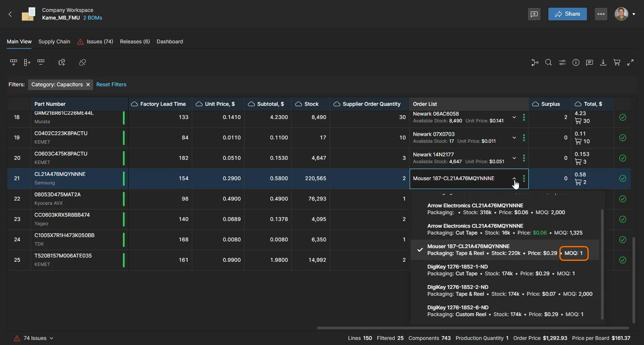Open the download export icon
Image resolution: width=644 pixels, height=345 pixels.
(603, 62)
